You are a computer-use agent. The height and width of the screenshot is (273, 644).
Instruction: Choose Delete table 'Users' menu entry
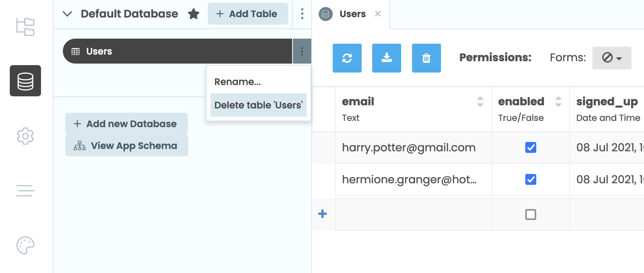pyautogui.click(x=258, y=105)
